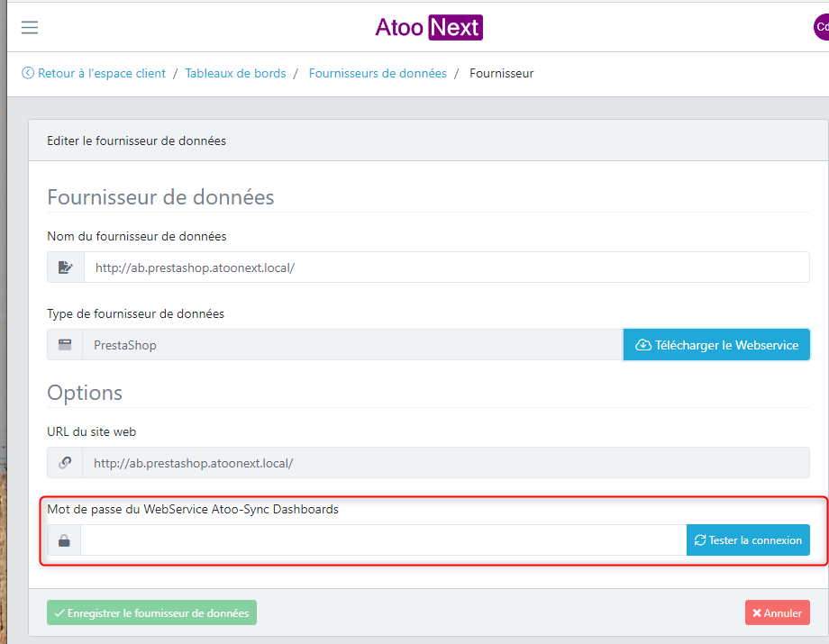829x644 pixels.
Task: Click the link chain icon beside URL
Action: coord(65,463)
